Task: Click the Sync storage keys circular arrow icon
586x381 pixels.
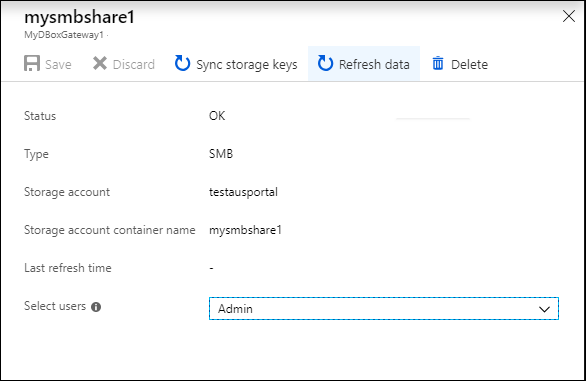Action: [x=182, y=63]
